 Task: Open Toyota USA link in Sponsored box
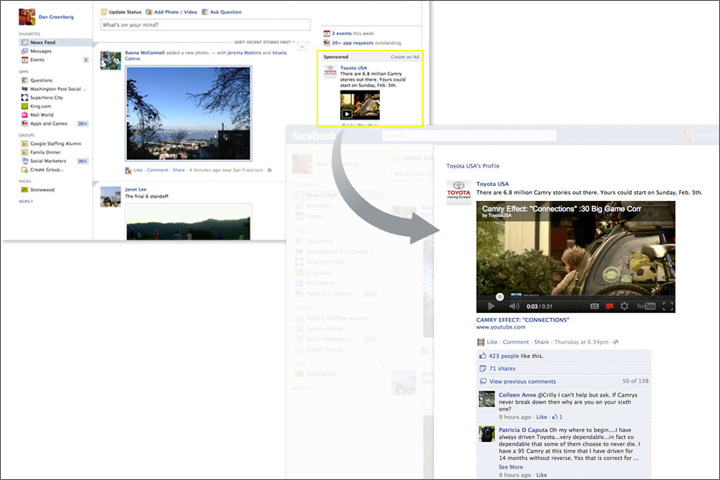pos(353,68)
